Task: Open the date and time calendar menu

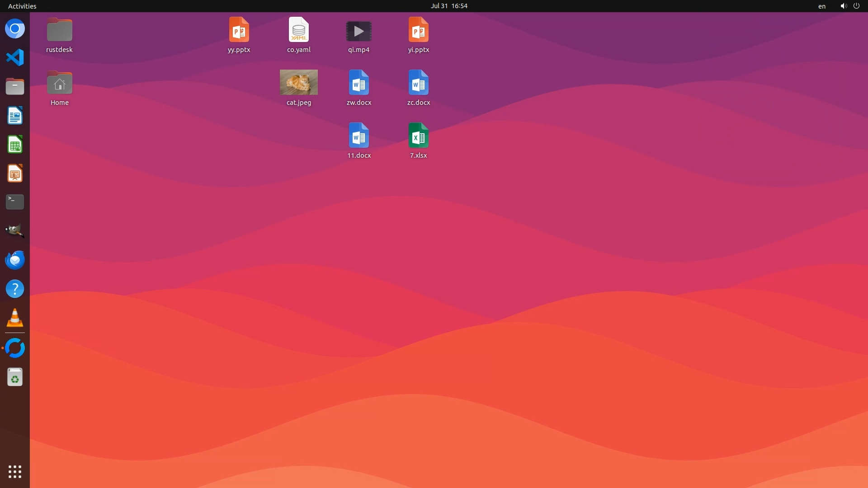Action: coord(448,6)
